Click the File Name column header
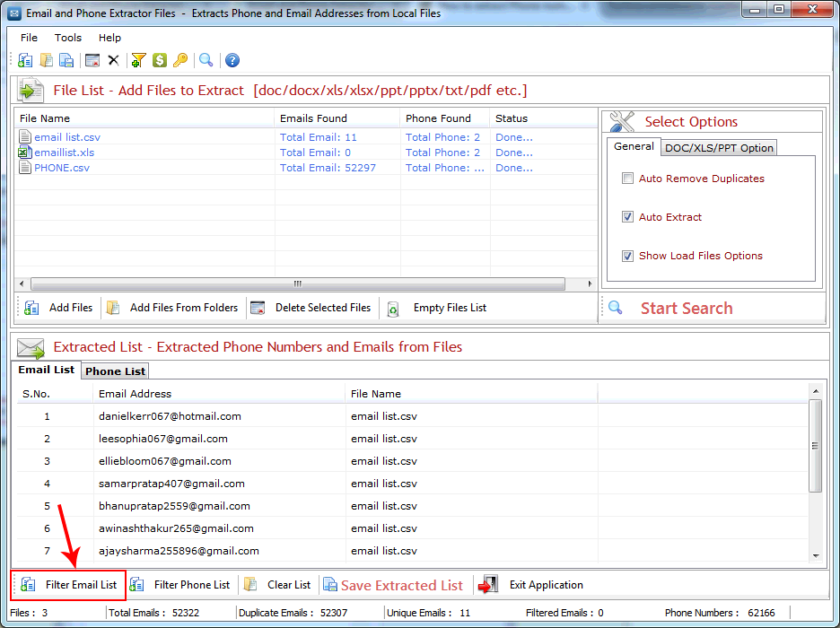The width and height of the screenshot is (840, 628). [x=144, y=118]
